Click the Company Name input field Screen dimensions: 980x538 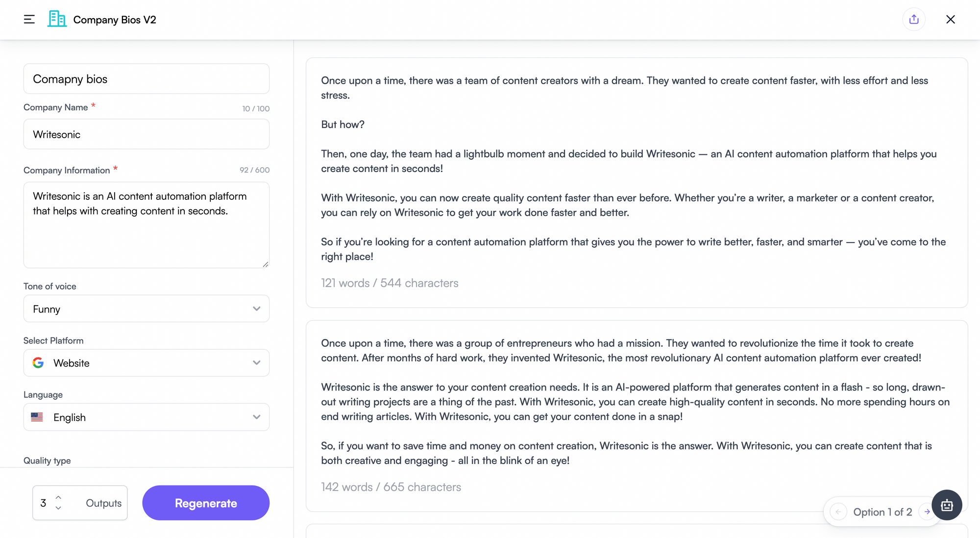[146, 134]
